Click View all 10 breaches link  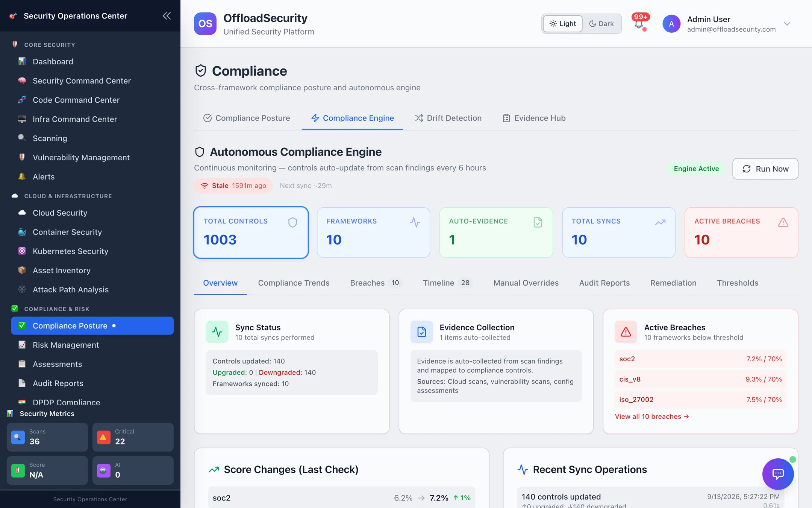[652, 417]
